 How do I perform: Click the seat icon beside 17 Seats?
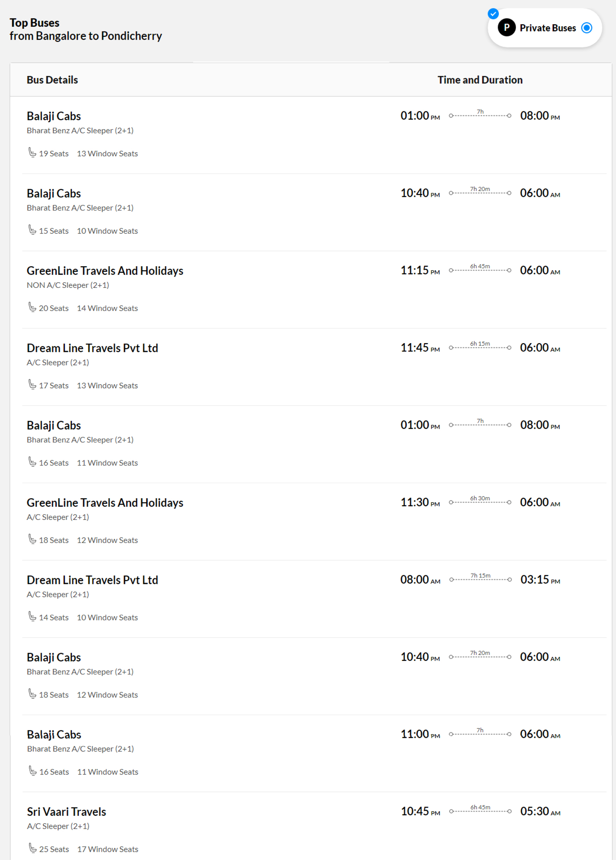[32, 384]
